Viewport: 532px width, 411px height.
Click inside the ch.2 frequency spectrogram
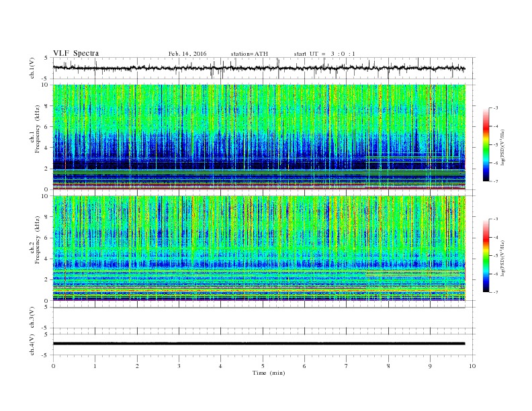259,248
